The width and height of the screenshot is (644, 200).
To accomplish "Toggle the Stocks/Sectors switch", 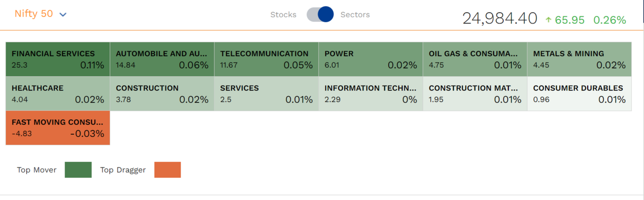I will point(320,15).
